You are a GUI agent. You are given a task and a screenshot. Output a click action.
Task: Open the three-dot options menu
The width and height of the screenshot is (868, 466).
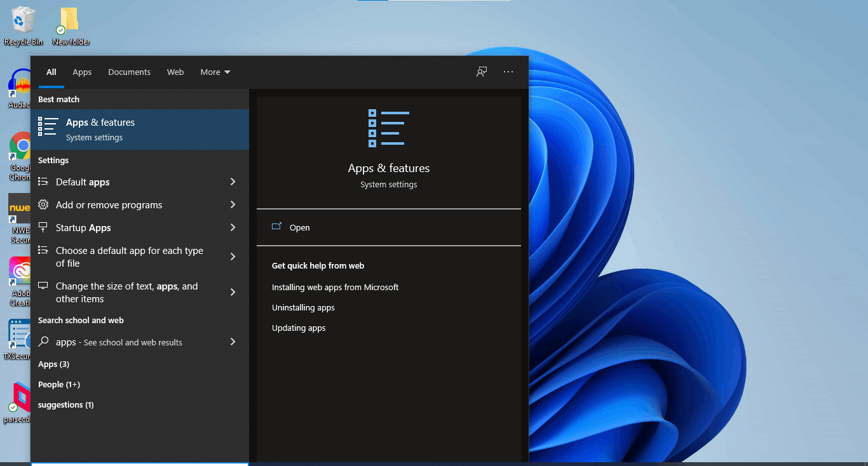pos(508,72)
